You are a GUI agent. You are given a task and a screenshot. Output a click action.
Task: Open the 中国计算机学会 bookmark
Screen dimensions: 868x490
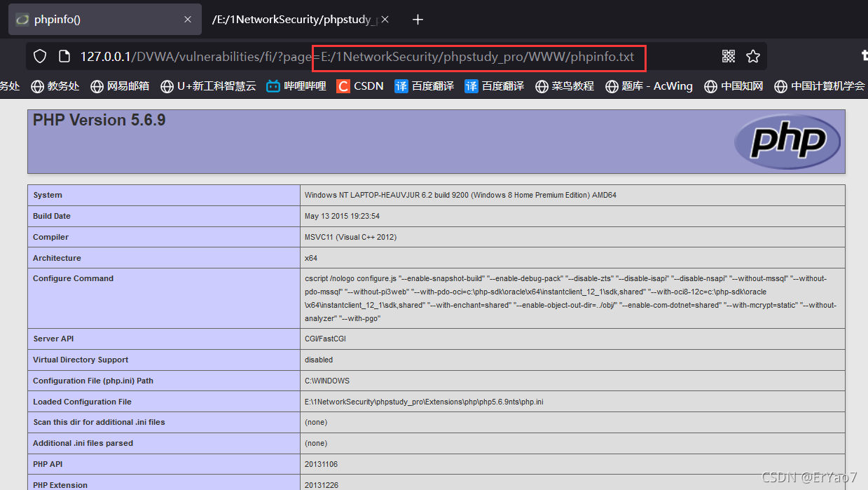pos(820,86)
